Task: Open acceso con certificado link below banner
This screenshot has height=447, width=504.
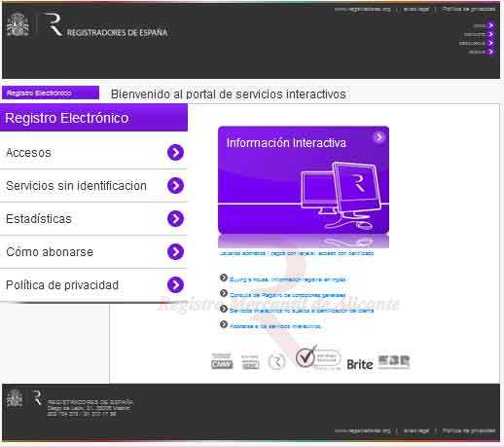Action: pyautogui.click(x=345, y=253)
